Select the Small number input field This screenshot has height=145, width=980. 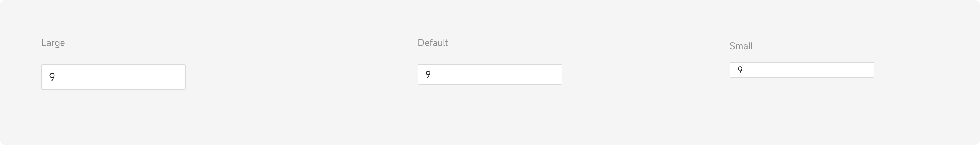click(802, 70)
